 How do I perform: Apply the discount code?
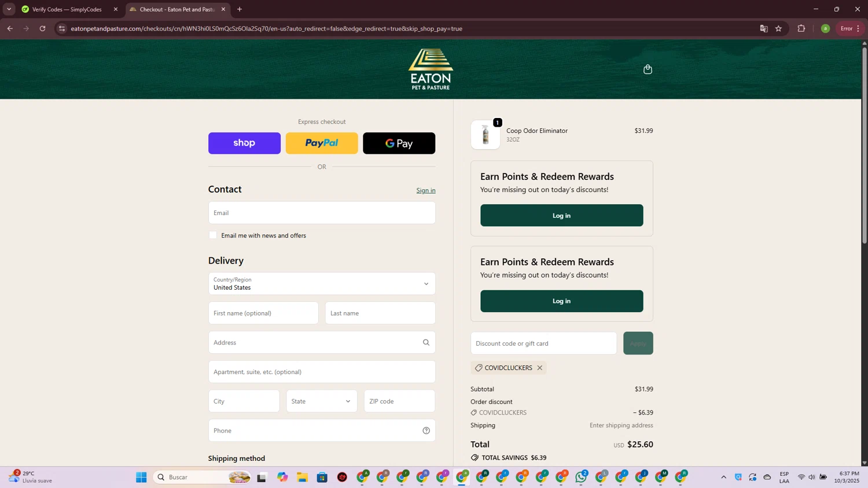tap(638, 343)
